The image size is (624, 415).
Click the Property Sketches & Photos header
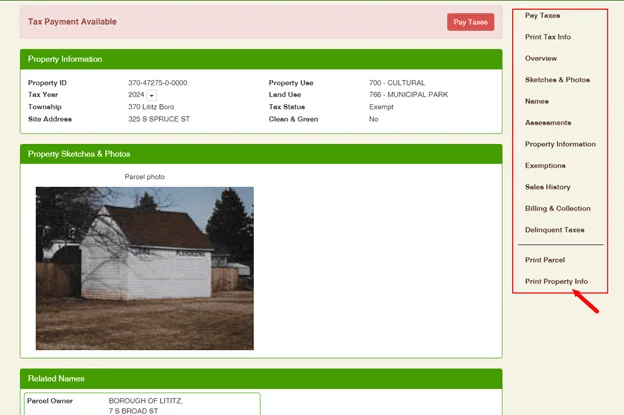(79, 154)
